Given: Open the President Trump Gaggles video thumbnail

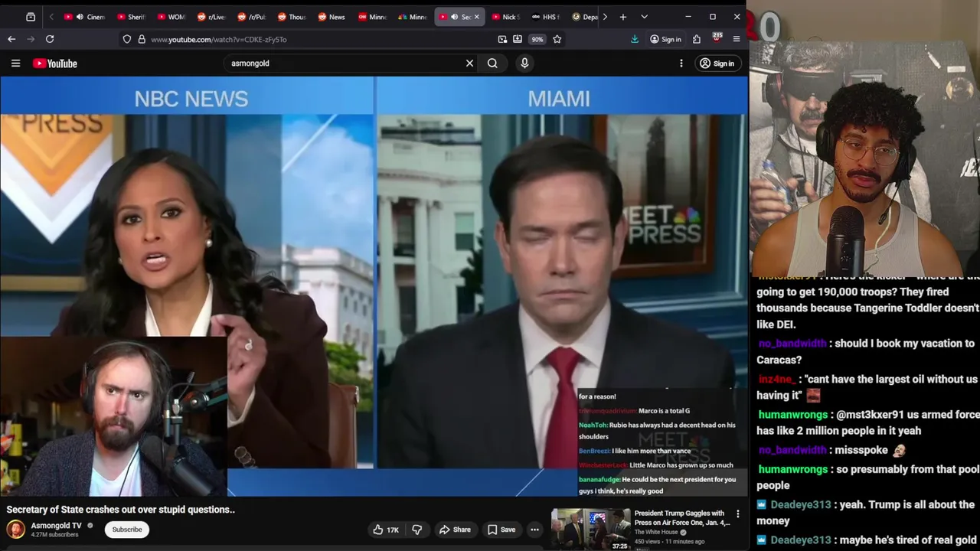Looking at the screenshot, I should [590, 530].
